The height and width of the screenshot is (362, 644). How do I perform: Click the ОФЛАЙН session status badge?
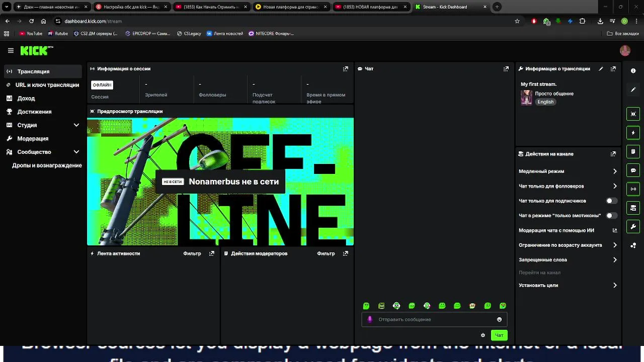coord(102,85)
